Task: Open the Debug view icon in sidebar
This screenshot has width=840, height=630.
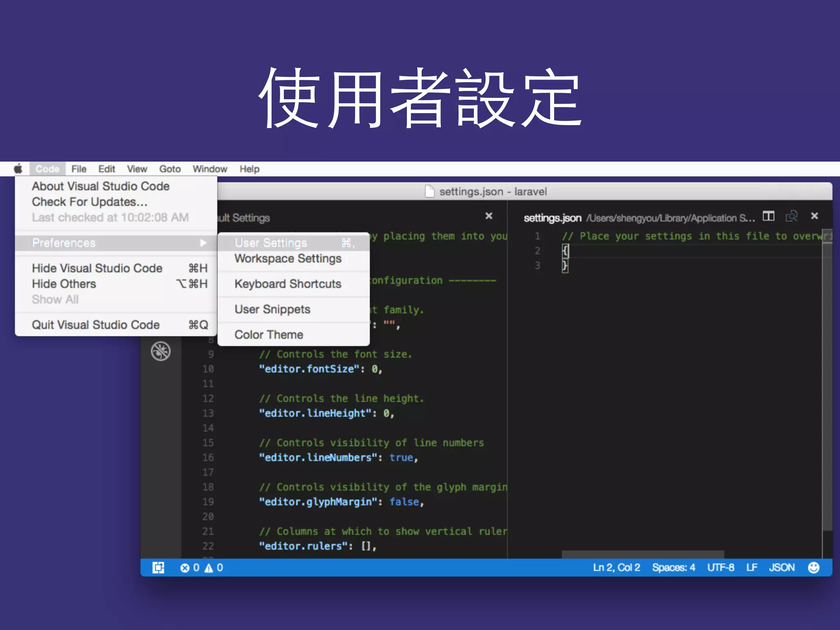Action: pos(160,351)
